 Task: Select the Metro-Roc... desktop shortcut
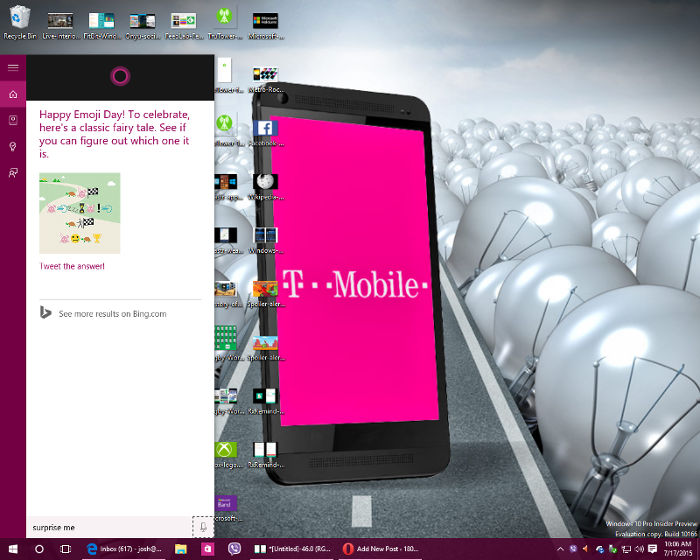coord(266,79)
